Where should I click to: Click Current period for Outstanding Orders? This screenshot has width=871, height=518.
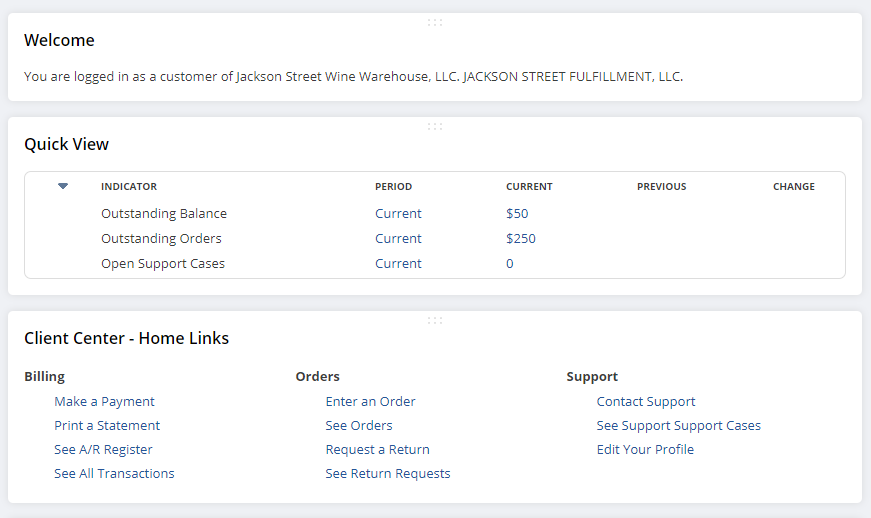398,238
